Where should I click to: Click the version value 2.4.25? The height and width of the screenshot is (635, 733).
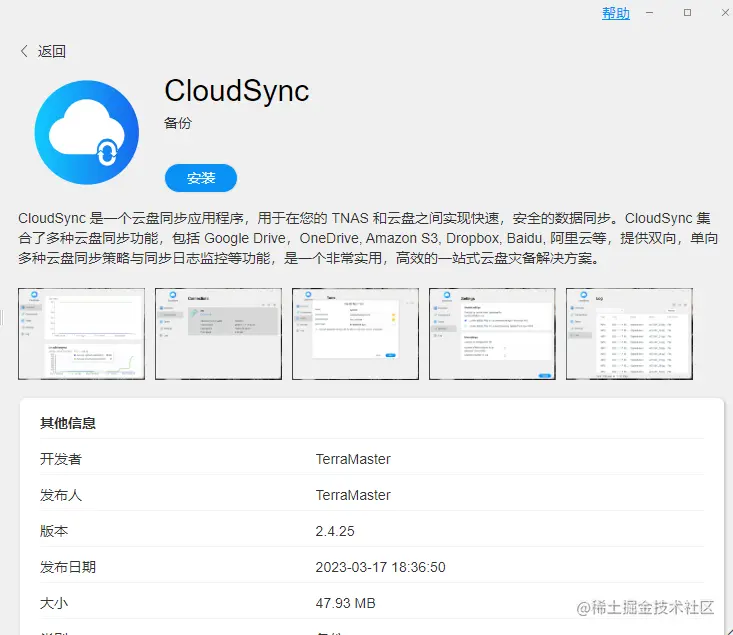(335, 531)
